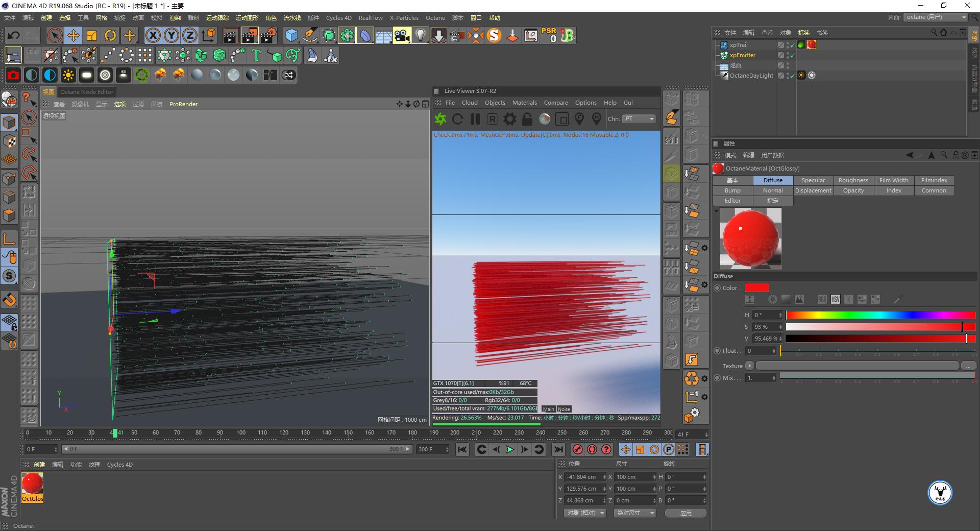The width and height of the screenshot is (980, 531).
Task: Open Octane render settings gear icon
Action: click(x=509, y=119)
